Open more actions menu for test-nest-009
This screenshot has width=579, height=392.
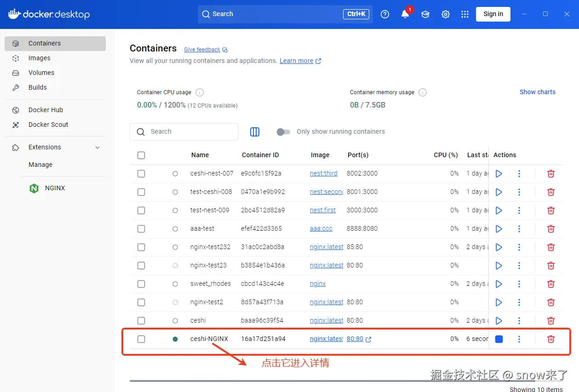(x=519, y=210)
